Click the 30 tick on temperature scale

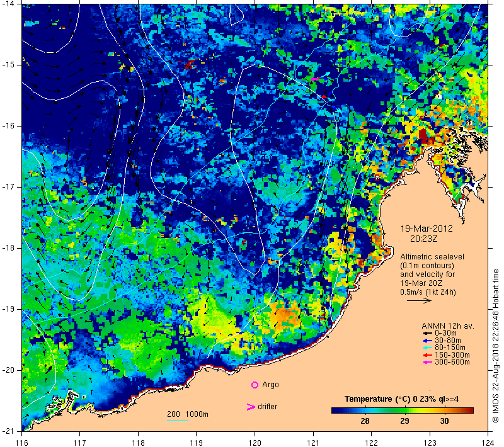pyautogui.click(x=444, y=421)
